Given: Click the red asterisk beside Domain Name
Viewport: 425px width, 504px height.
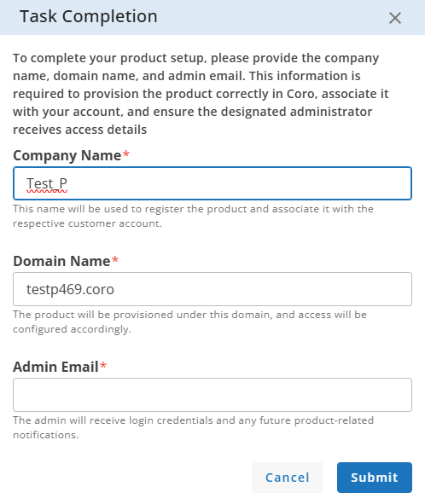Looking at the screenshot, I should coord(115,259).
